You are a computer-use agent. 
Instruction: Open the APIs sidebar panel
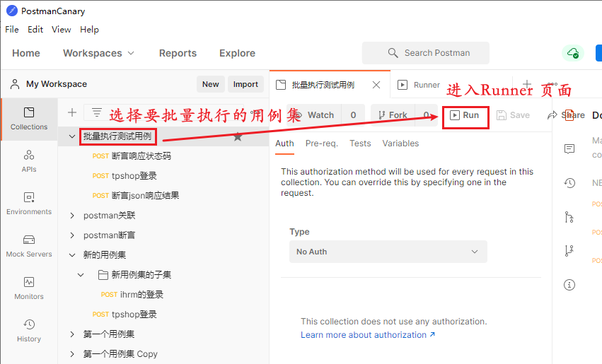click(29, 161)
